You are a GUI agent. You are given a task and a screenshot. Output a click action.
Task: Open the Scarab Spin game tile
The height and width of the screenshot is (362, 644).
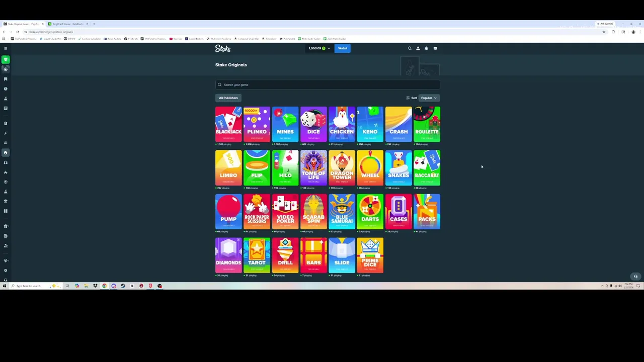point(313,211)
